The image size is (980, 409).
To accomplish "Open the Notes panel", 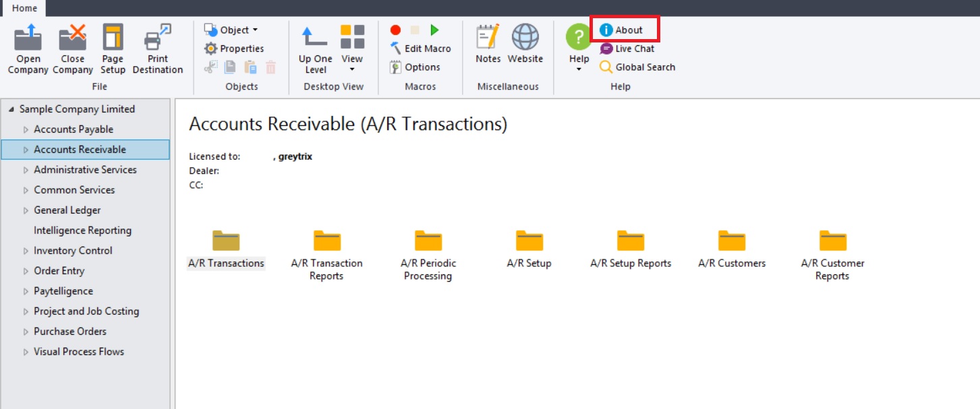I will pos(487,44).
